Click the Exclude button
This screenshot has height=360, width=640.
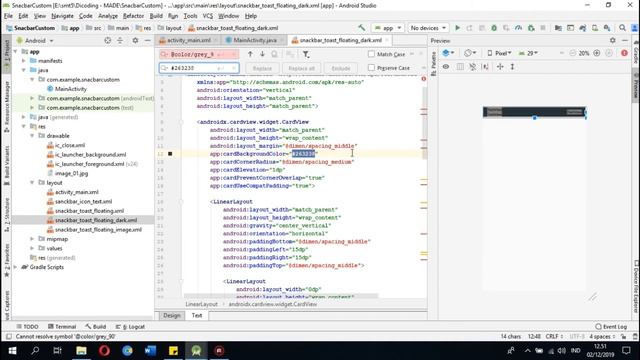pyautogui.click(x=340, y=68)
